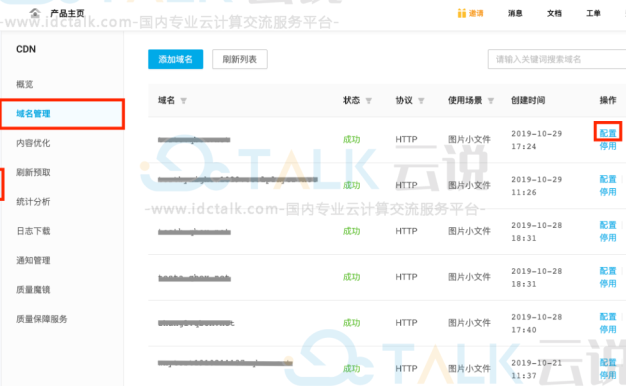Screen dimensions: 626x386
Task: Click 配置 for the 2019-10-29 11:26 domain
Action: (608, 179)
